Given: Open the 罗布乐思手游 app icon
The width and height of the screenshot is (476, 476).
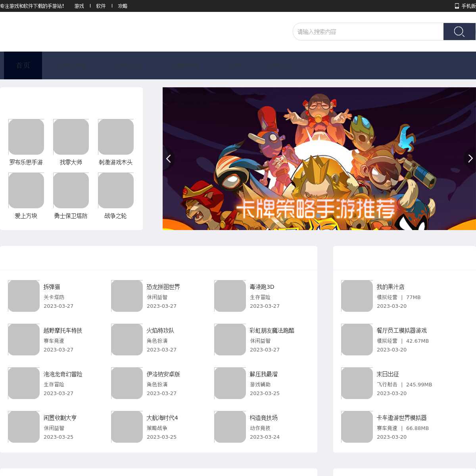Looking at the screenshot, I should pos(26,137).
